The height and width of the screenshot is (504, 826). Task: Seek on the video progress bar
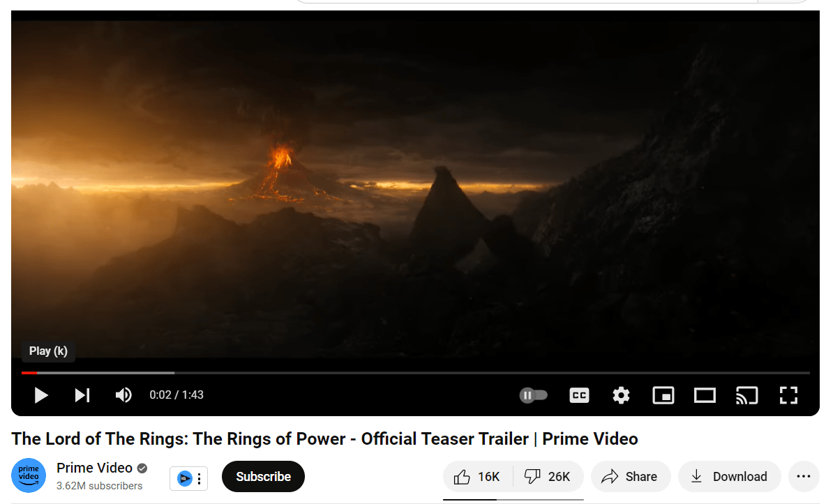[415, 373]
